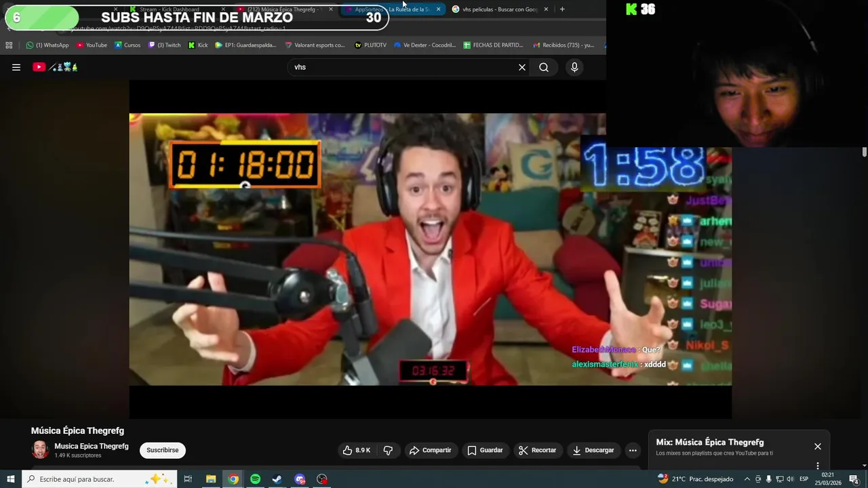Clip the video with Recortar

tap(538, 450)
